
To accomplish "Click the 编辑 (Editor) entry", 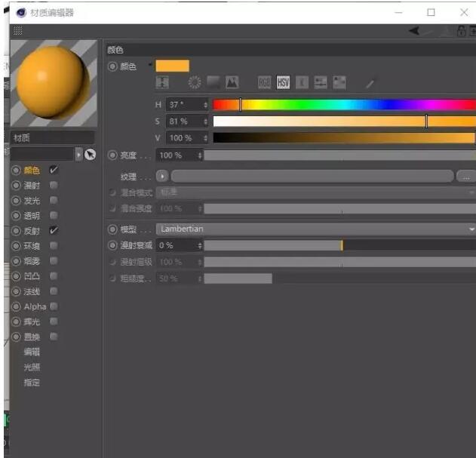I will [x=32, y=352].
